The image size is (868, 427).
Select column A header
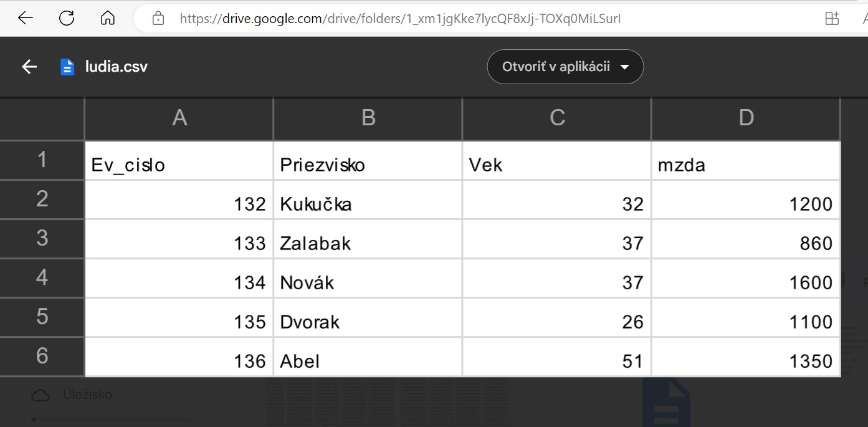click(179, 118)
